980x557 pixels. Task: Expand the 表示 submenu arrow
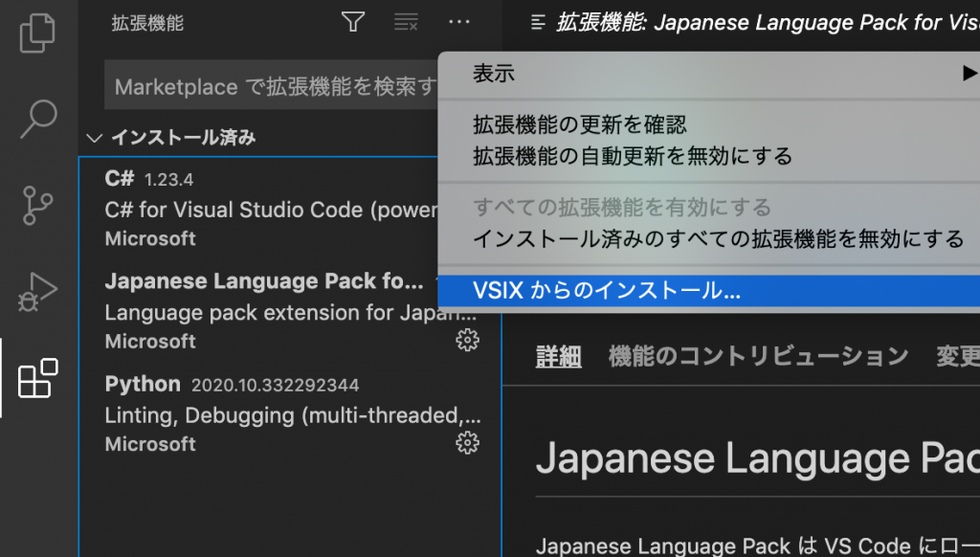(x=969, y=73)
